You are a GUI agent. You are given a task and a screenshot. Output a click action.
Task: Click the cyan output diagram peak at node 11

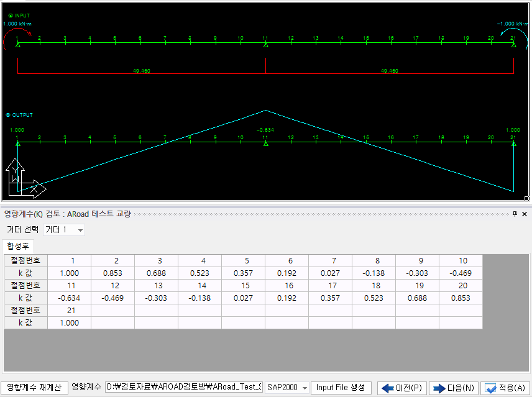[x=265, y=110]
